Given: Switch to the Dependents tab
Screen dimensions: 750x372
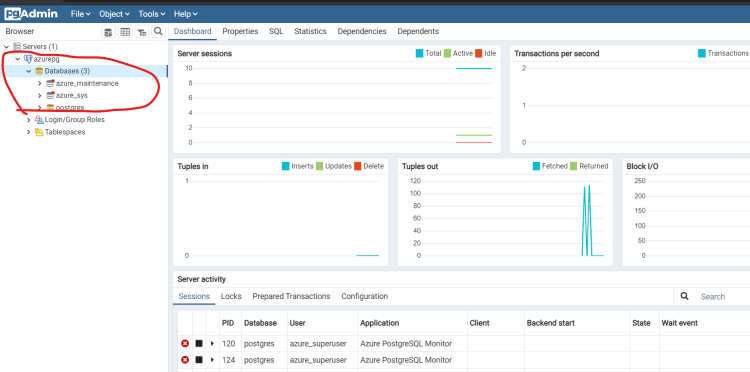Looking at the screenshot, I should coord(418,31).
